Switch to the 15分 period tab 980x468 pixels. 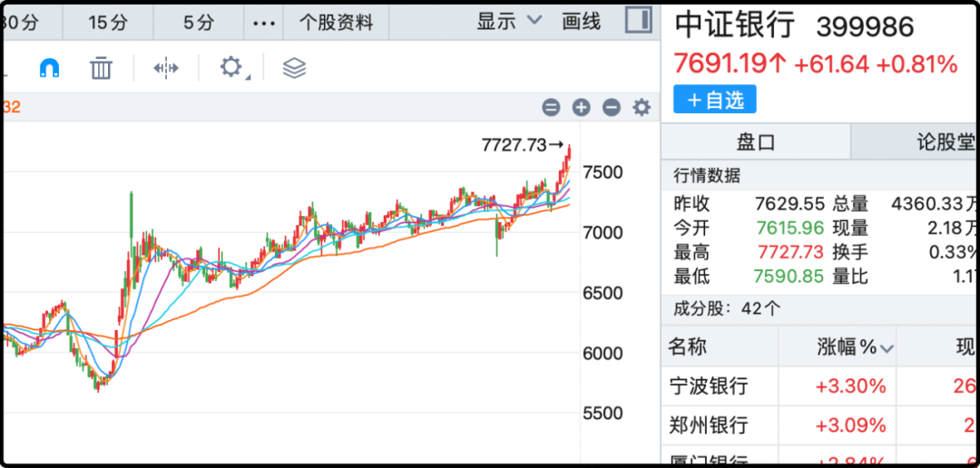[x=108, y=23]
